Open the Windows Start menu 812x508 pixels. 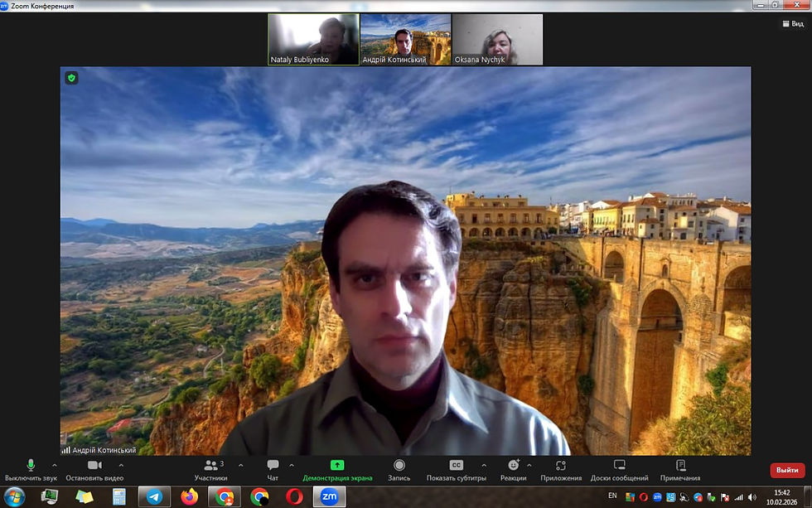click(14, 497)
